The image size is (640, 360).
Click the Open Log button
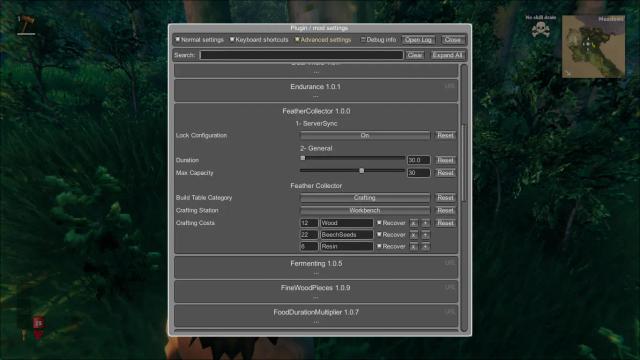point(418,40)
